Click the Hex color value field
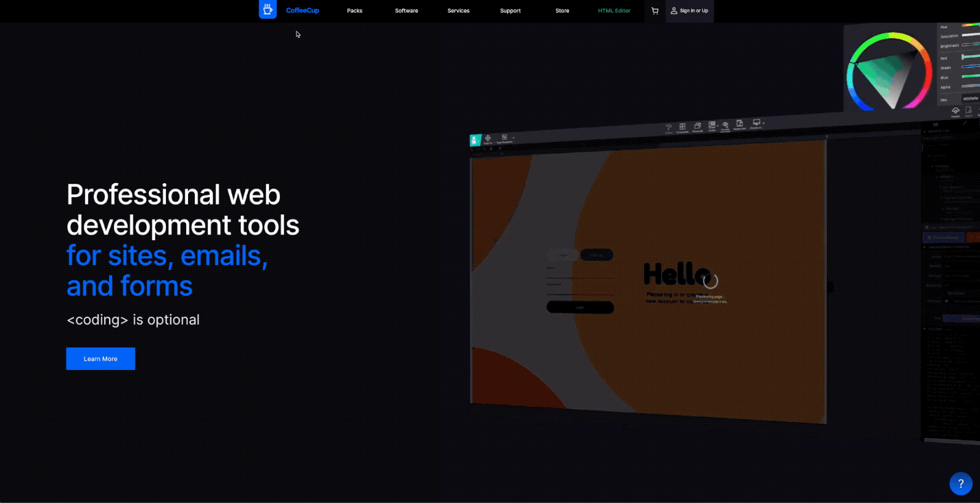The height and width of the screenshot is (503, 980). (970, 99)
